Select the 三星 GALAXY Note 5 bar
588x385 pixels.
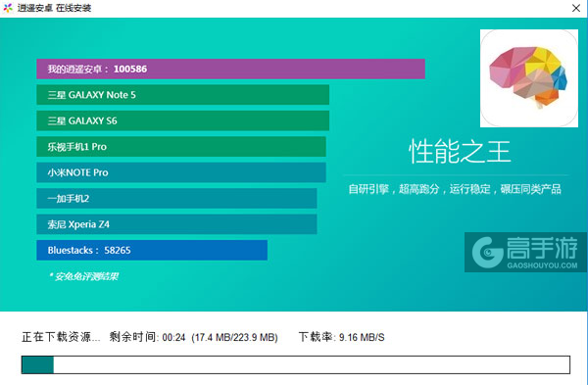click(182, 95)
